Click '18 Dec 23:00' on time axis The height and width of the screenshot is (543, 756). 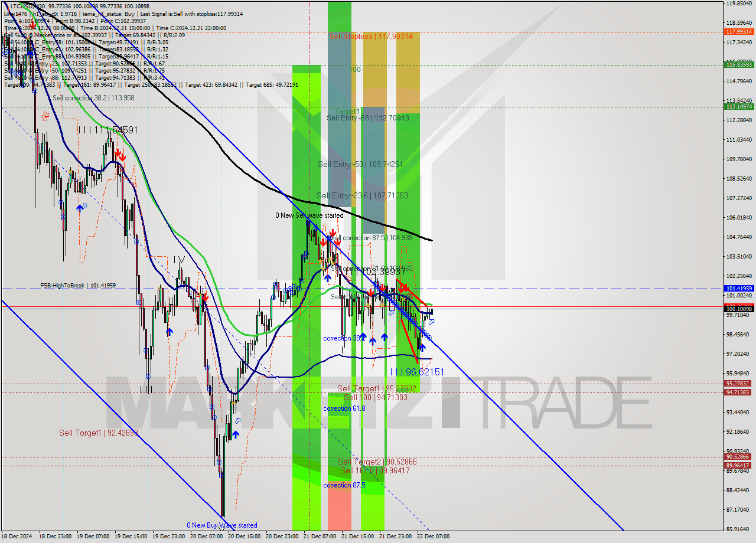pos(55,537)
